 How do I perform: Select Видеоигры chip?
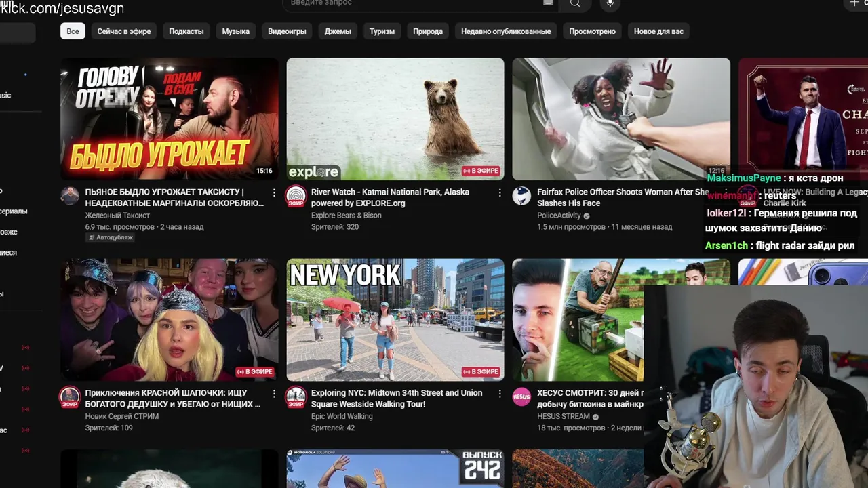pos(287,31)
